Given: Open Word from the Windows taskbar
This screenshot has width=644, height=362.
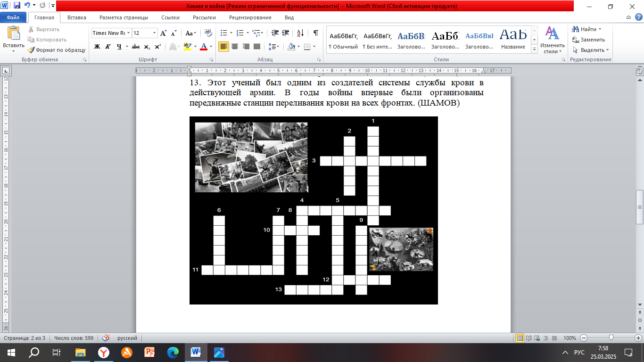Looking at the screenshot, I should click(x=195, y=352).
